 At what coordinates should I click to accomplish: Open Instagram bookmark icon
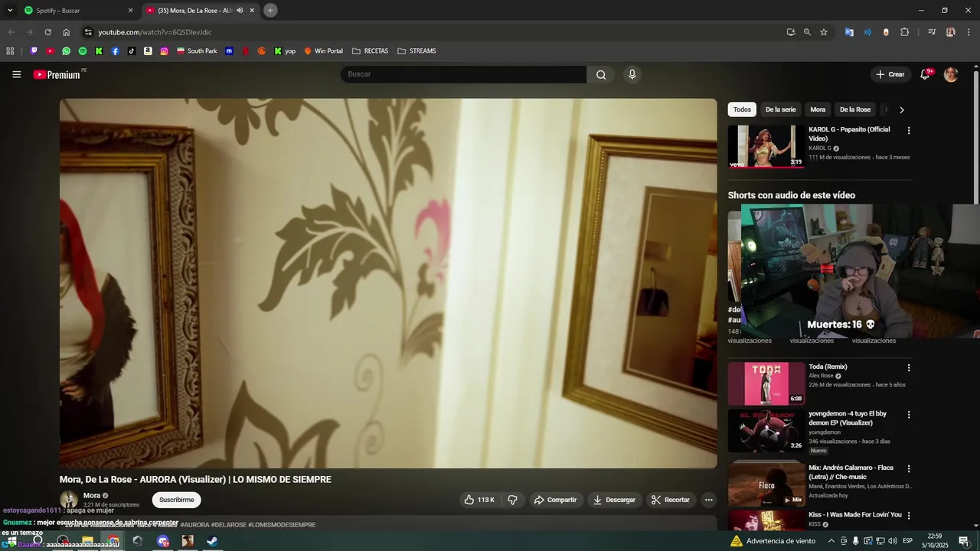pos(165,51)
